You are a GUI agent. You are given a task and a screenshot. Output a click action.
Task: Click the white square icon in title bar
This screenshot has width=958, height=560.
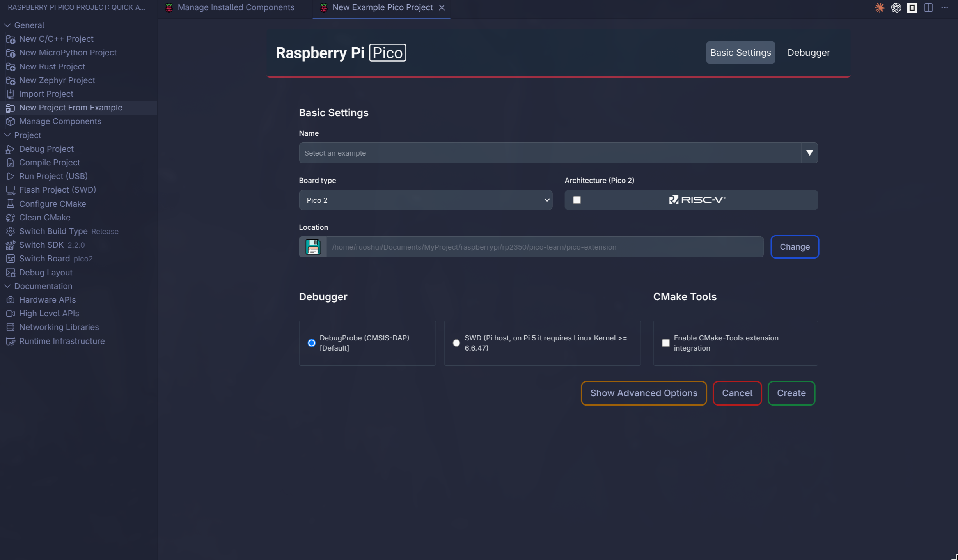[912, 7]
